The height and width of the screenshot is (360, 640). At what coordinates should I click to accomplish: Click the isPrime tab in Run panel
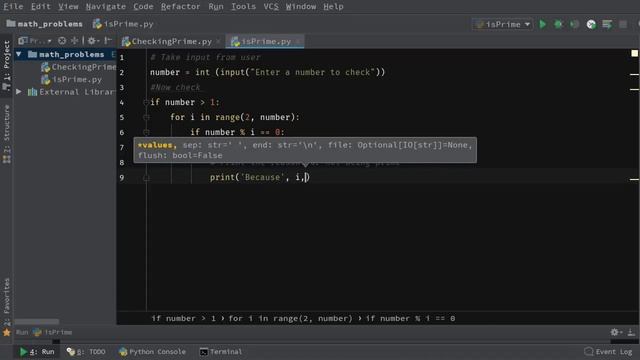tap(53, 333)
